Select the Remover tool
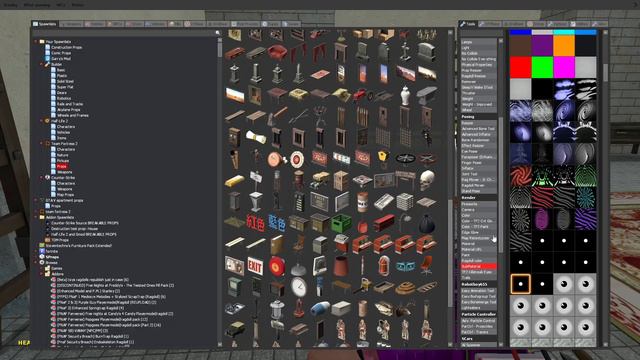 click(x=478, y=82)
